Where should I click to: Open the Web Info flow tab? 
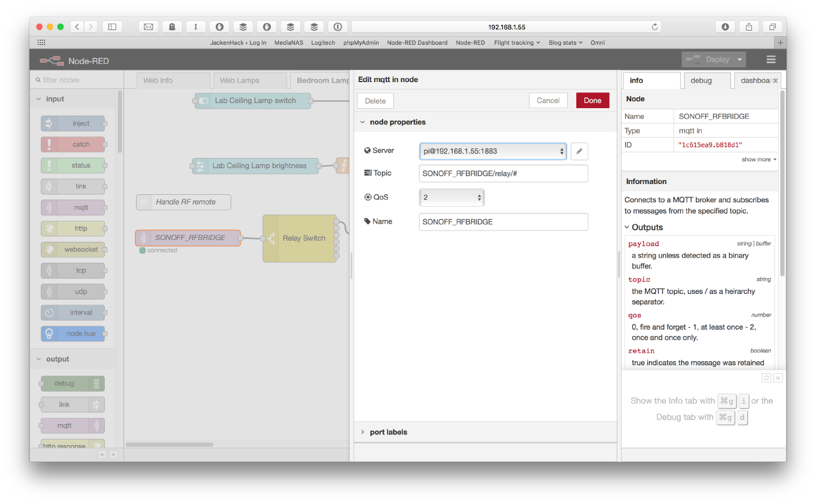tap(173, 80)
